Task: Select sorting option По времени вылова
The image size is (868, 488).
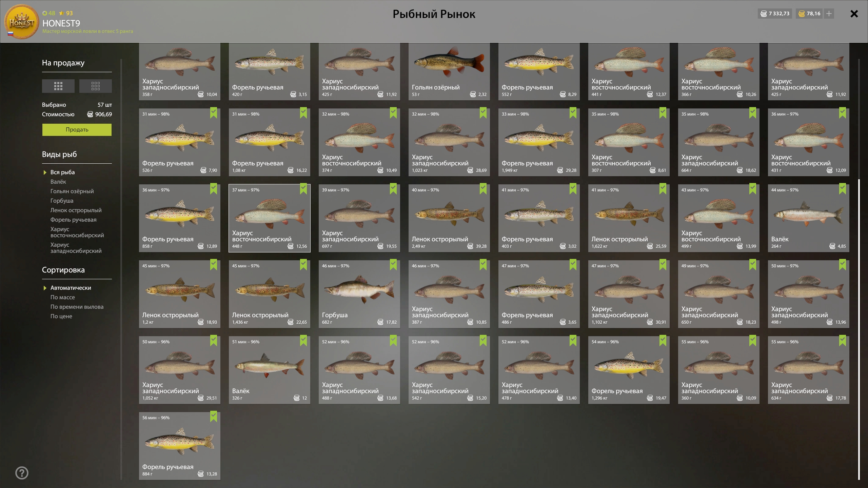Action: [x=77, y=307]
